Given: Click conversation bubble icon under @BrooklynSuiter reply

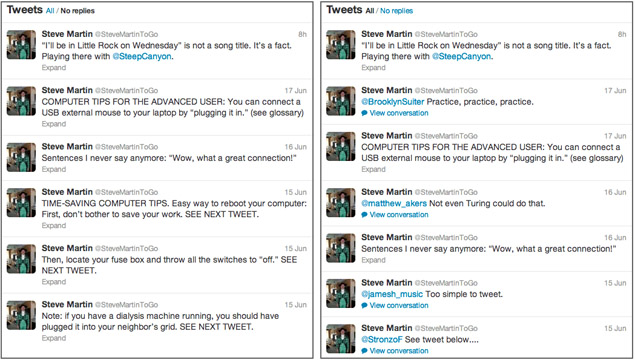Looking at the screenshot, I should (x=364, y=113).
